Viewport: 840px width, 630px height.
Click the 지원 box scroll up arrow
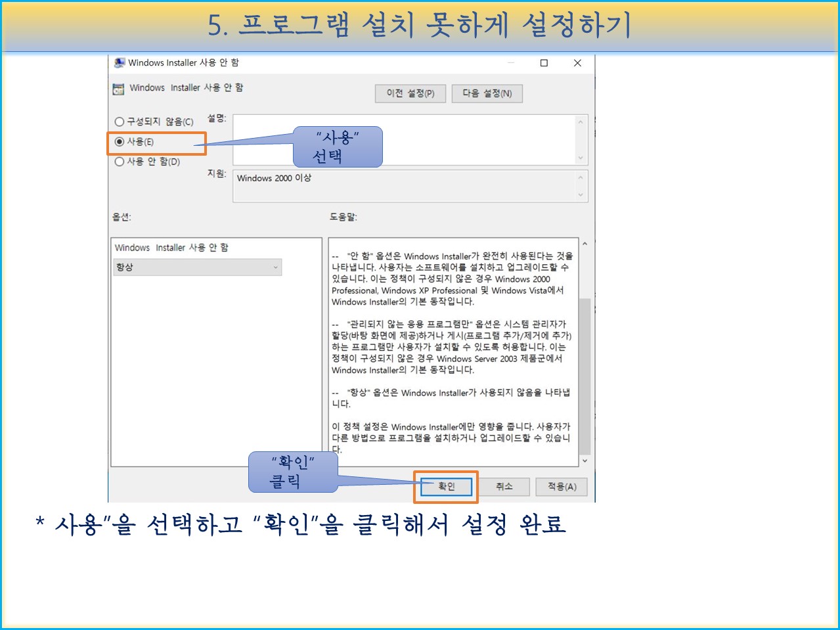click(x=581, y=177)
